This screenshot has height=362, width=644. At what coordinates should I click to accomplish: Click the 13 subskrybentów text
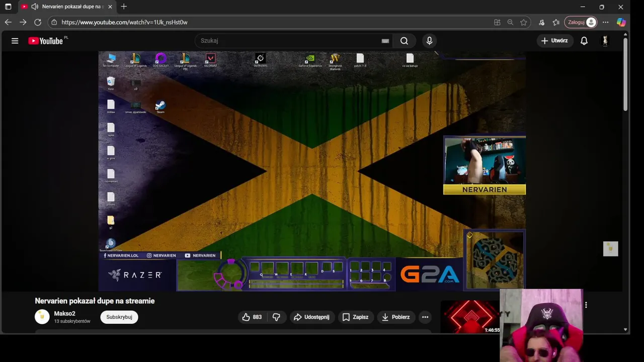[72, 321]
